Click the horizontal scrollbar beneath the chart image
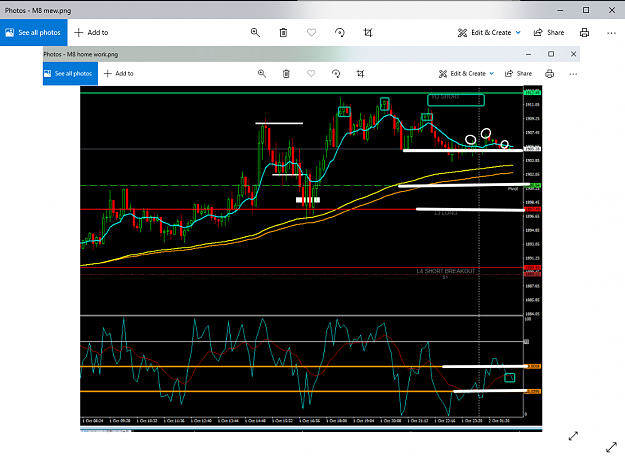This screenshot has height=458, width=625. 311,430
